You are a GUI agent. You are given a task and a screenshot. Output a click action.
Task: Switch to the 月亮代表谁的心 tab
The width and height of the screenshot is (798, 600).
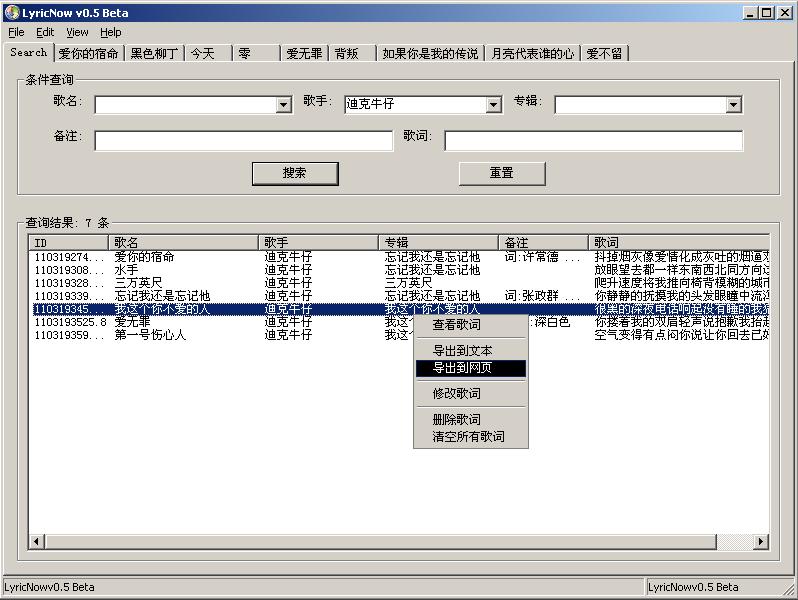(x=532, y=54)
